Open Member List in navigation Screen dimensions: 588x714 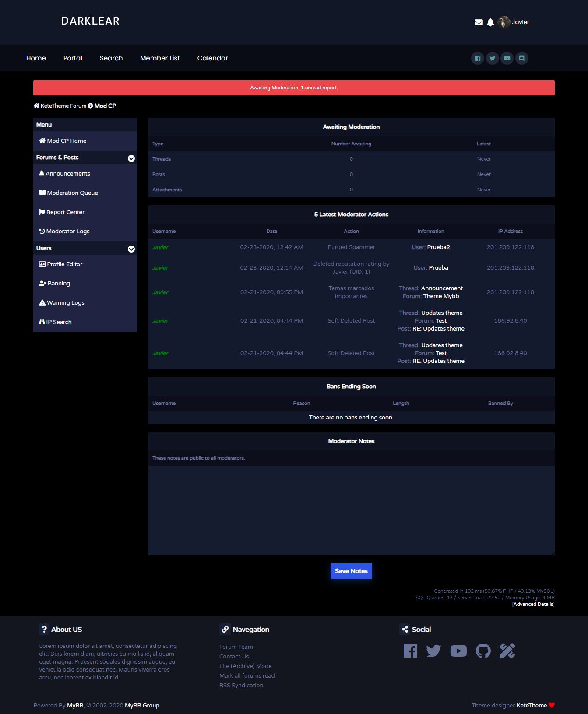(160, 58)
